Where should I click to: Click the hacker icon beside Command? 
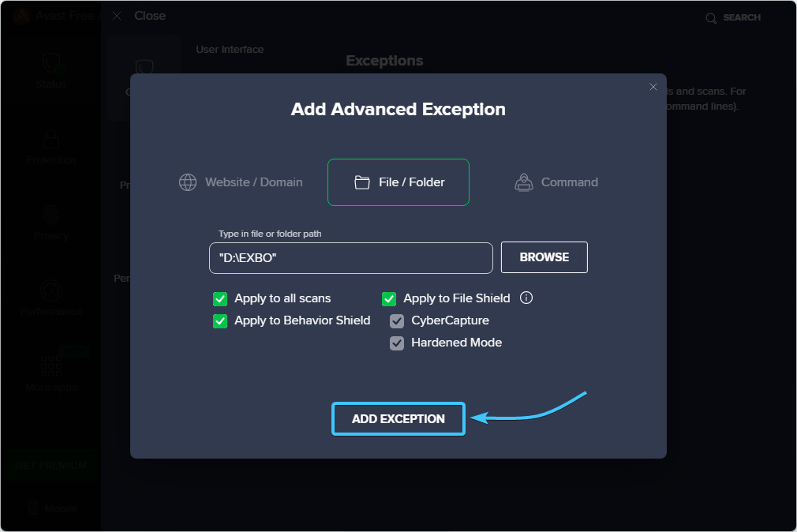(523, 182)
